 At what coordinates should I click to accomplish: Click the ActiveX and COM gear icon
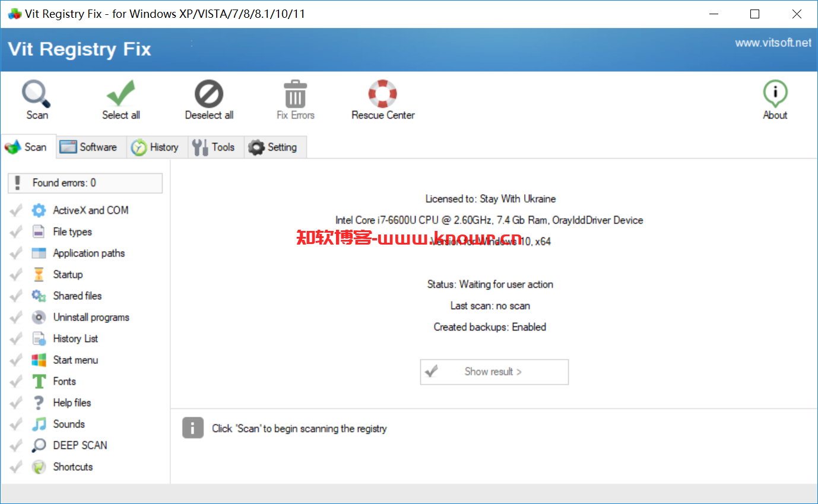[39, 210]
